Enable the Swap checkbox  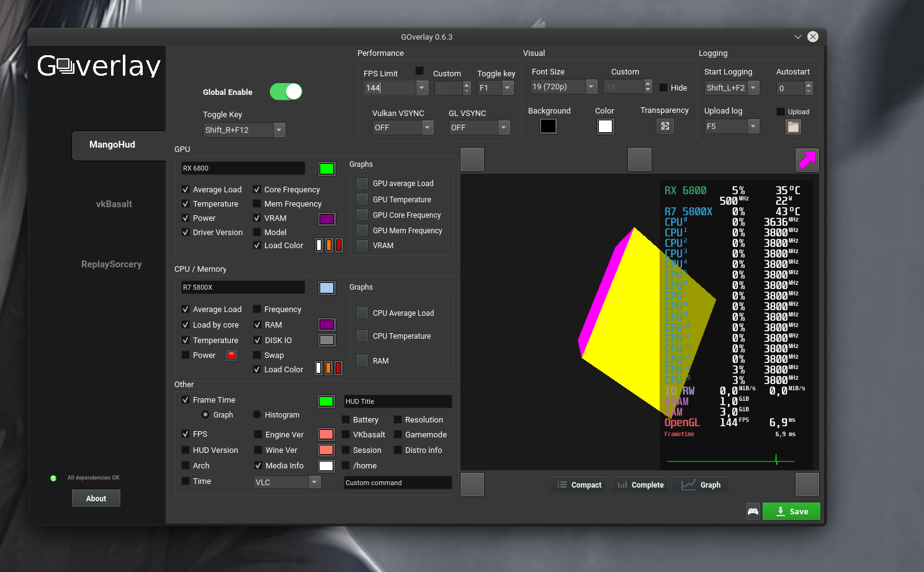click(x=257, y=355)
